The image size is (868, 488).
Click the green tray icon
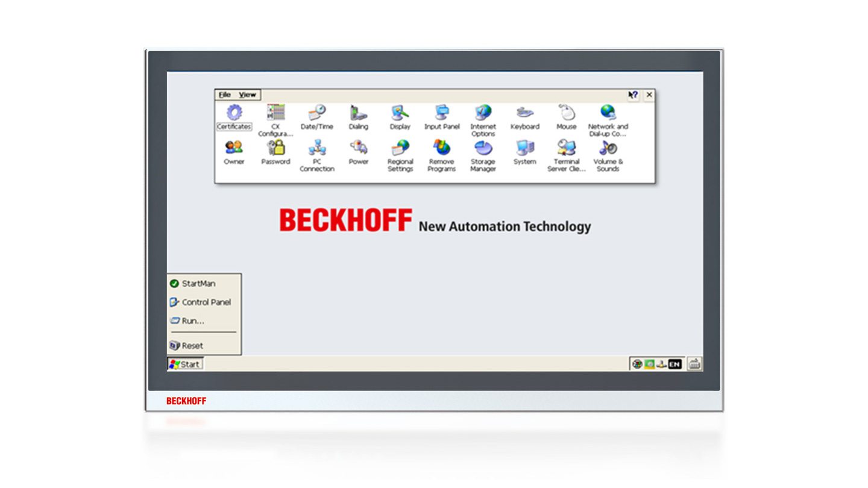[x=649, y=364]
